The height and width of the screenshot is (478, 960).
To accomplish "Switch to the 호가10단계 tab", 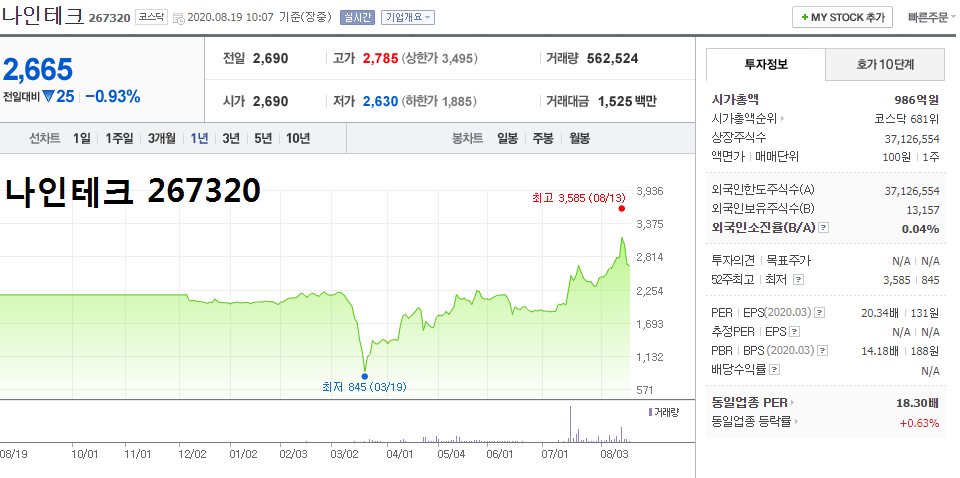I will tap(885, 64).
